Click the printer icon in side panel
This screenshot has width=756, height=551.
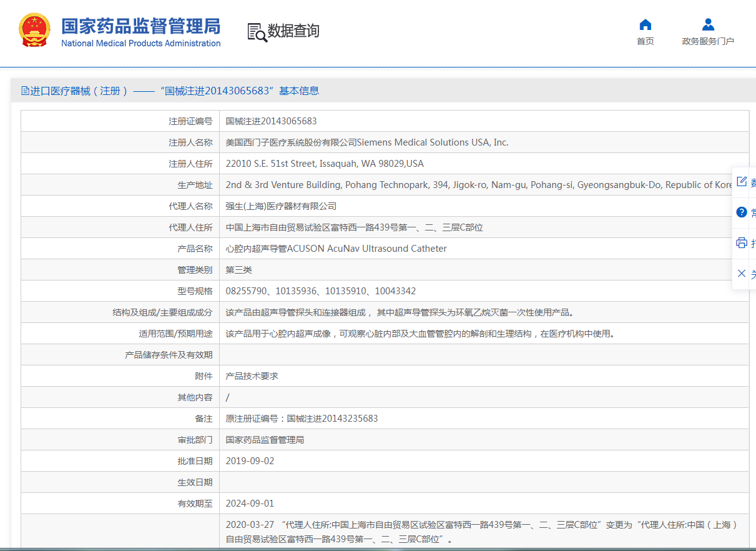pyautogui.click(x=742, y=243)
